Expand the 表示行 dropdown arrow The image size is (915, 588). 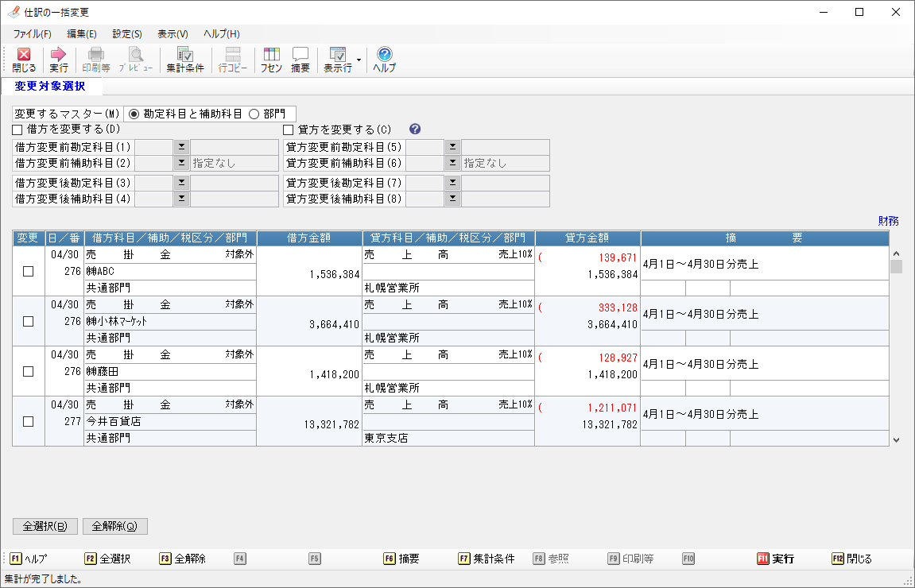[359, 60]
